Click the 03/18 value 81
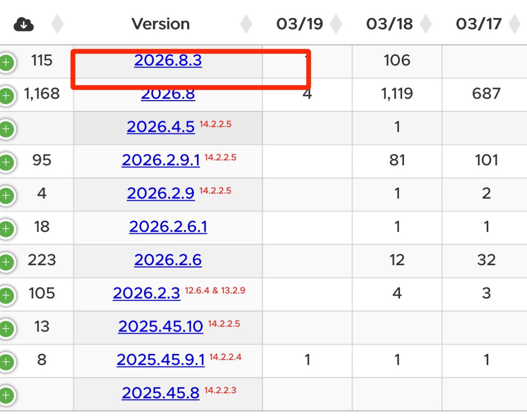Screen dimensions: 527x420 pos(397,161)
